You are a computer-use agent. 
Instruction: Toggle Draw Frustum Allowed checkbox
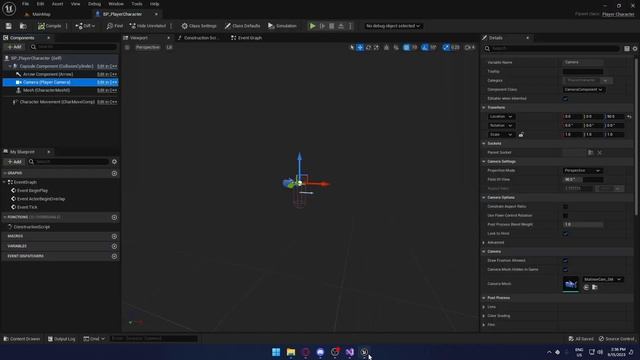coord(565,260)
